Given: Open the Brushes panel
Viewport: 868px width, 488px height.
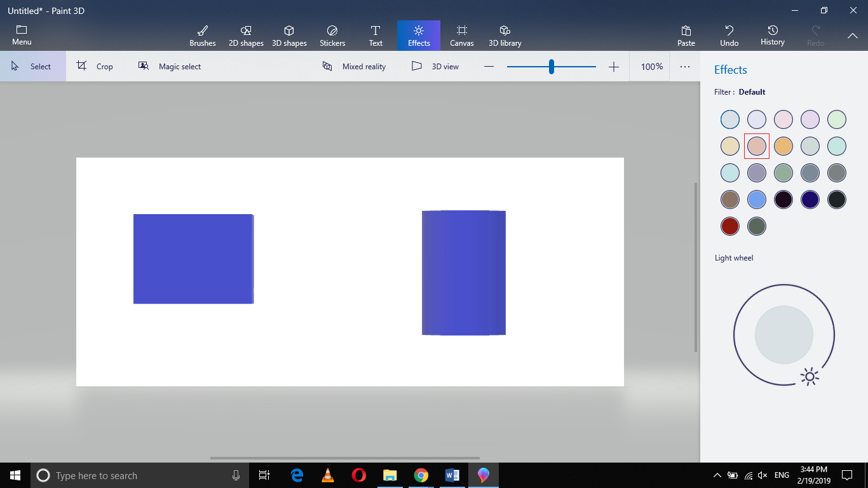Looking at the screenshot, I should point(202,35).
